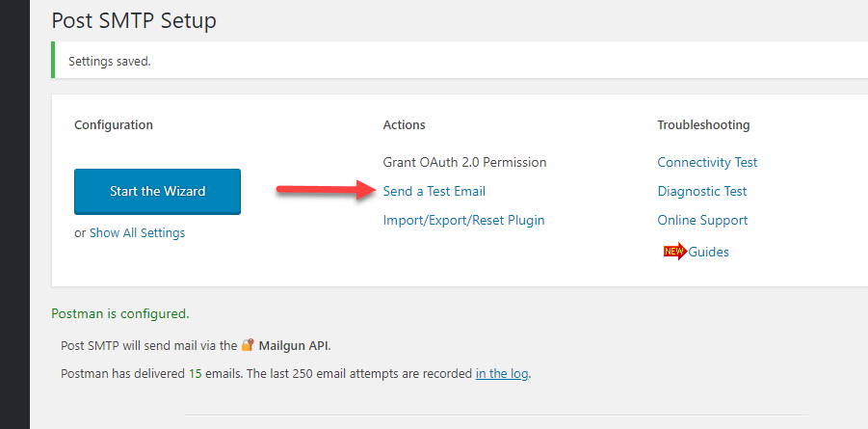Open the Show All Settings link

(138, 232)
